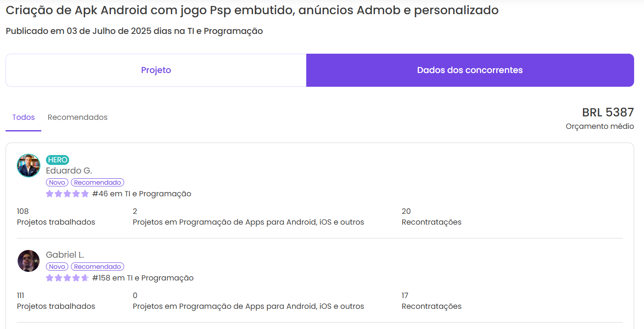Show the Todos competitors list
The height and width of the screenshot is (329, 644).
(x=24, y=117)
